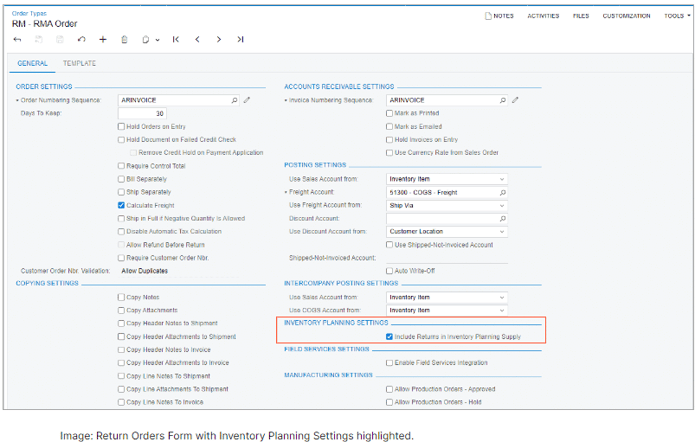The image size is (695, 442).
Task: Enable the Hold Orders on Entry checkbox
Action: pyautogui.click(x=121, y=127)
